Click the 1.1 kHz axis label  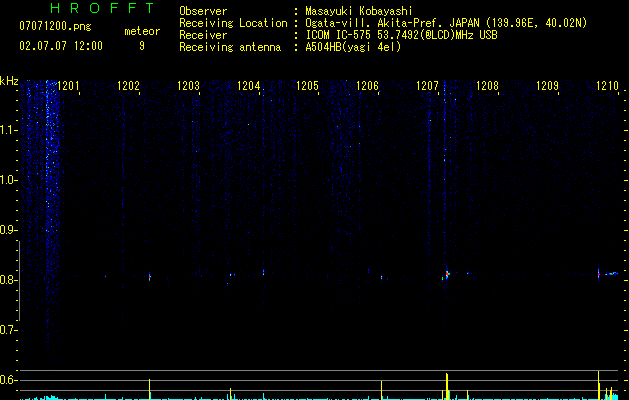pyautogui.click(x=9, y=130)
